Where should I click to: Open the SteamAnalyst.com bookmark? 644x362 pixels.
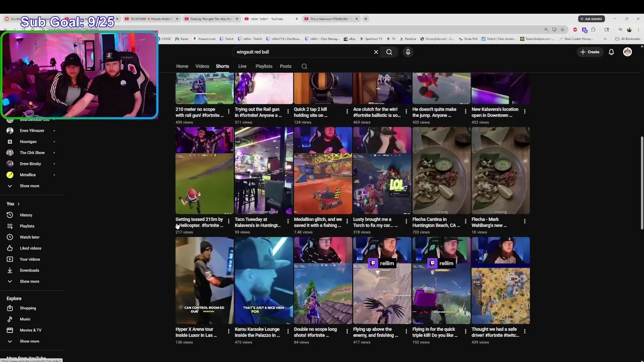(x=536, y=39)
